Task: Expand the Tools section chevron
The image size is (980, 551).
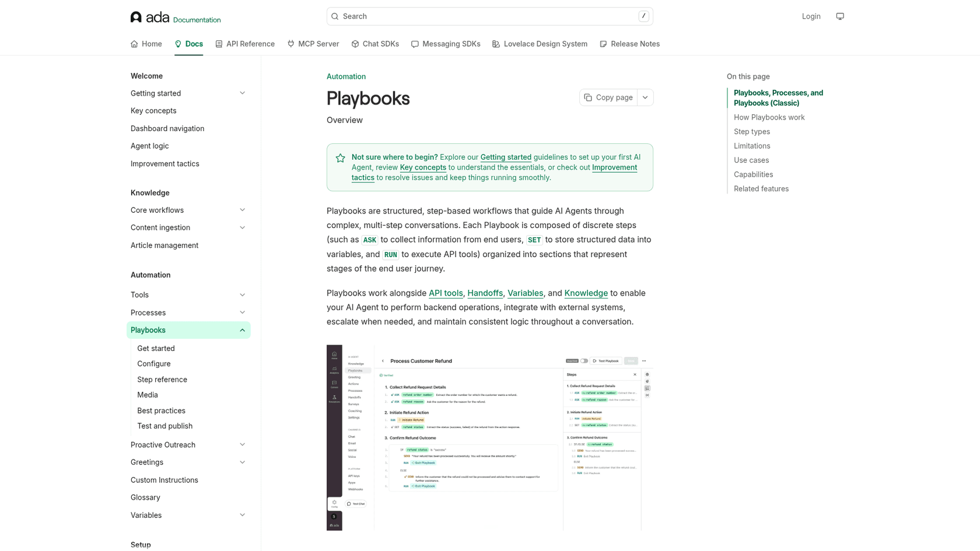Action: pos(242,295)
